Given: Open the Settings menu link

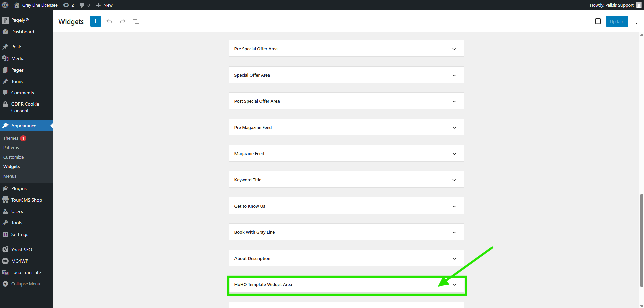Looking at the screenshot, I should (x=20, y=234).
